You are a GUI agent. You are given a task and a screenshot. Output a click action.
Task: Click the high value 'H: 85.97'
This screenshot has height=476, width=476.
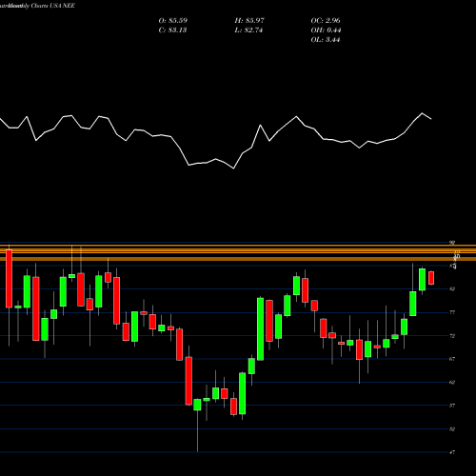click(249, 21)
